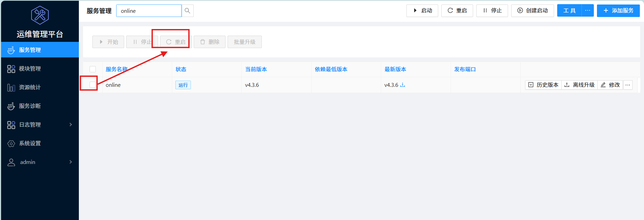Tick the checkbox for the online service row
Screen dimensions: 644x220
point(92,85)
